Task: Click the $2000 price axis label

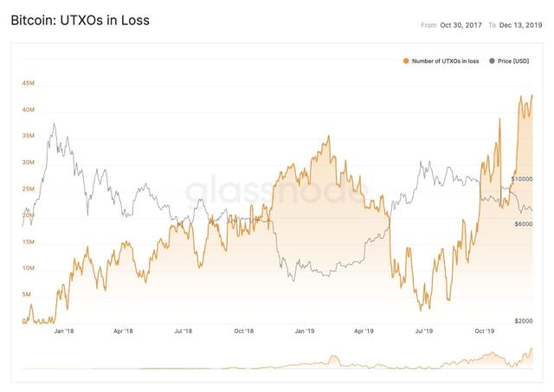Action: [522, 320]
